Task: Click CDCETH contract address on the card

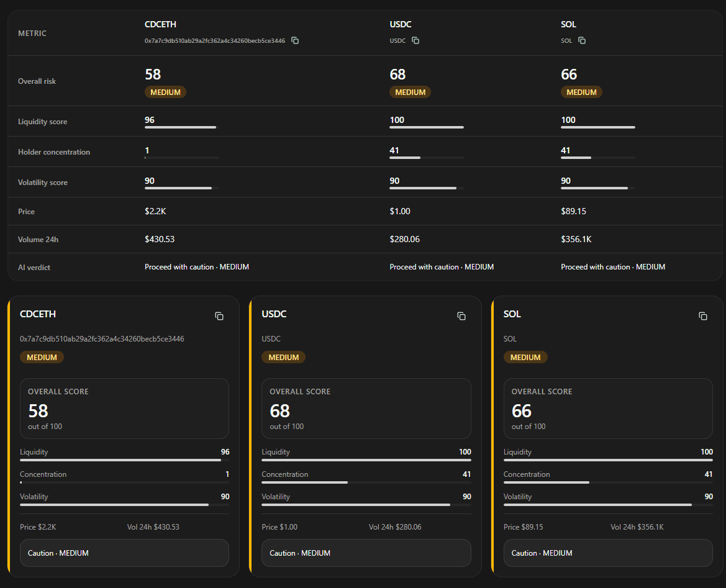Action: (x=102, y=339)
